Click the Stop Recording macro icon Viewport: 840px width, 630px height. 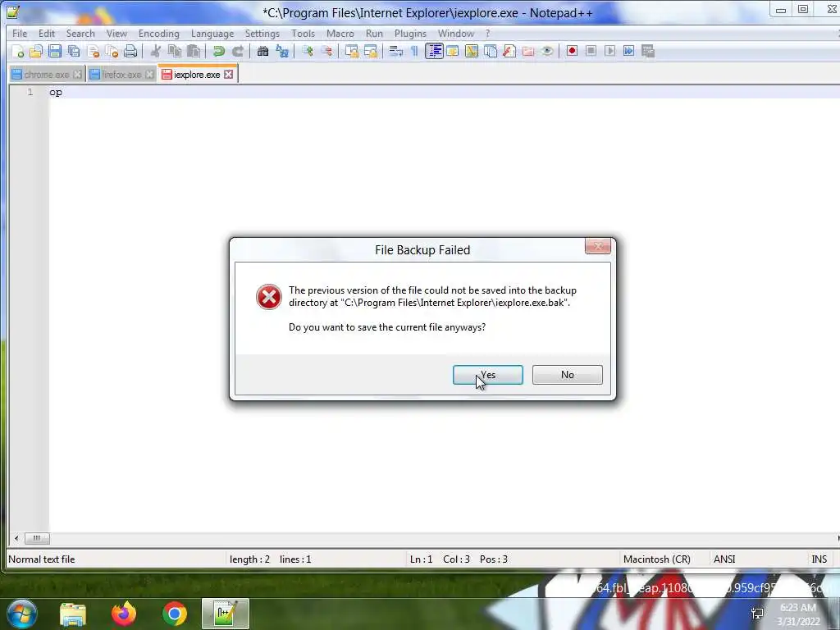[x=591, y=52]
